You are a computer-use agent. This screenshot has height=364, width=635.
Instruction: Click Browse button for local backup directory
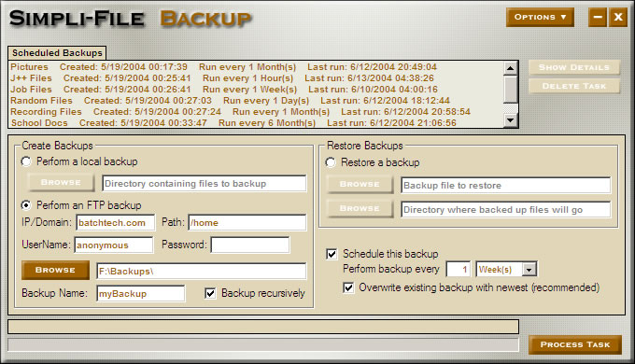coord(61,183)
